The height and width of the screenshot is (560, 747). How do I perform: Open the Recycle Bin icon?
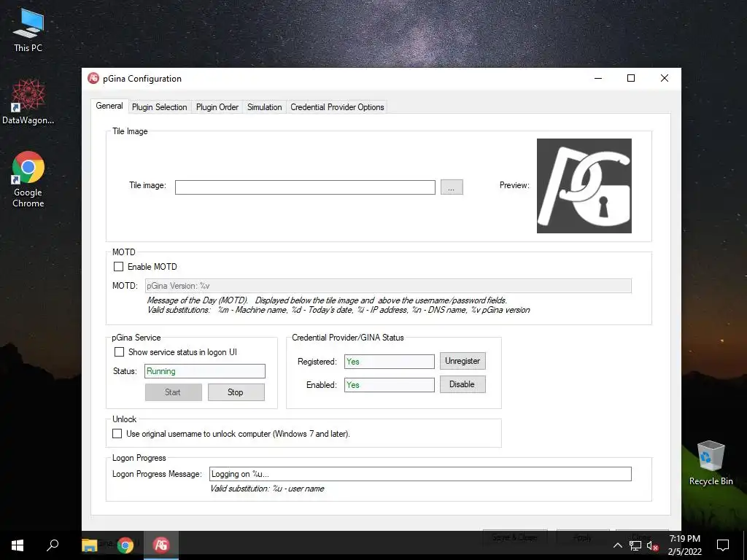711,463
